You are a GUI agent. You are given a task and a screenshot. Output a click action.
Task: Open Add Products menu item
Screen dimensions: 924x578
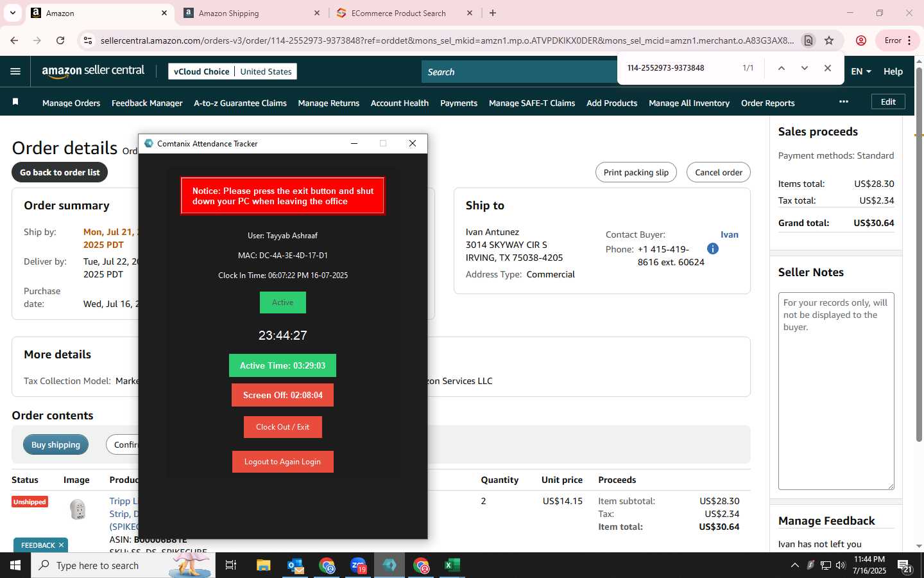(612, 103)
